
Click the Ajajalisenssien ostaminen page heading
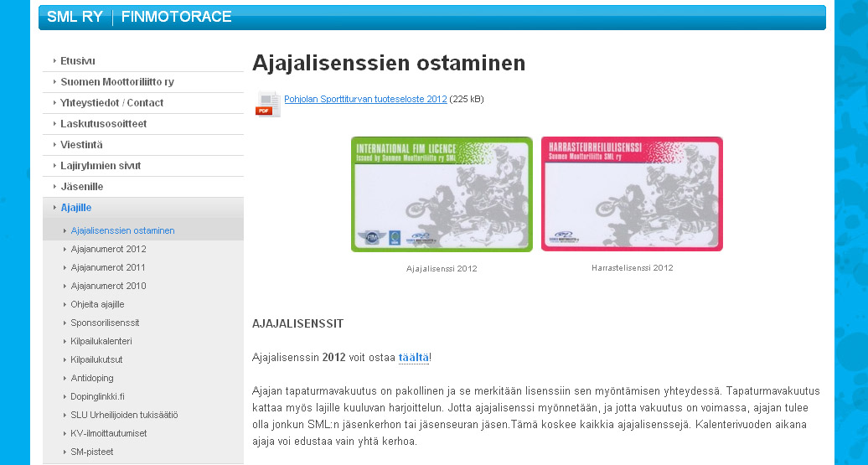389,63
